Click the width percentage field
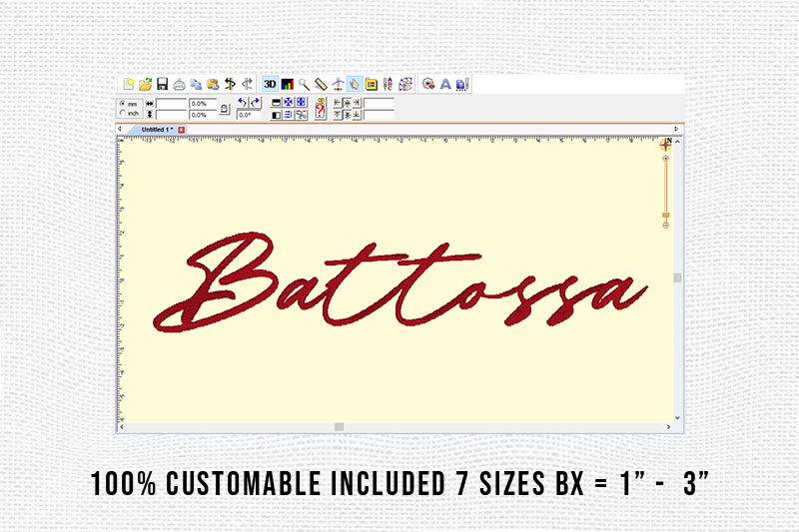Screen dimensions: 799x532 coord(203,104)
